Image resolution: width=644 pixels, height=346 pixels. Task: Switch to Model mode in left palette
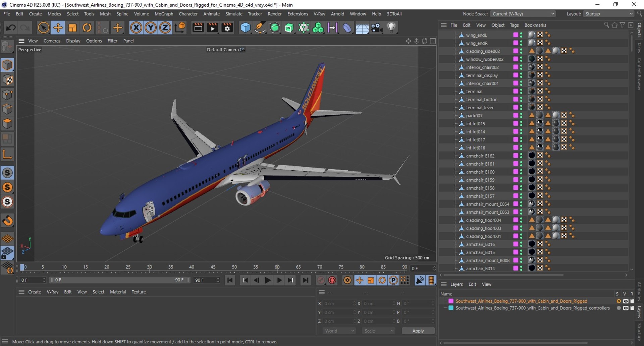click(x=7, y=65)
